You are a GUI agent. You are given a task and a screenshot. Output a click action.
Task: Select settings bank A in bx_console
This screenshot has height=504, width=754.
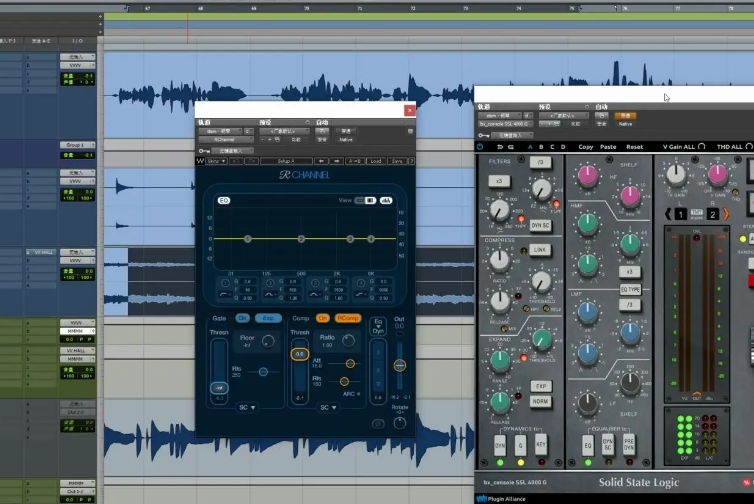pyautogui.click(x=530, y=147)
